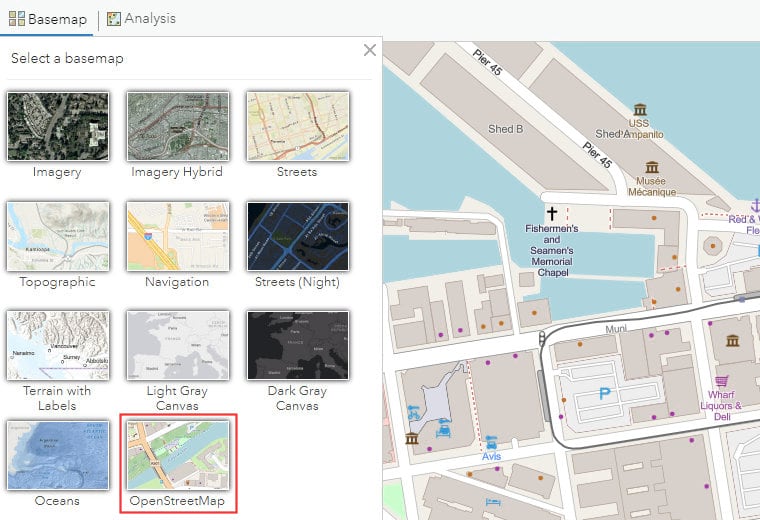Choose the Imagery Hybrid basemap

coord(177,126)
